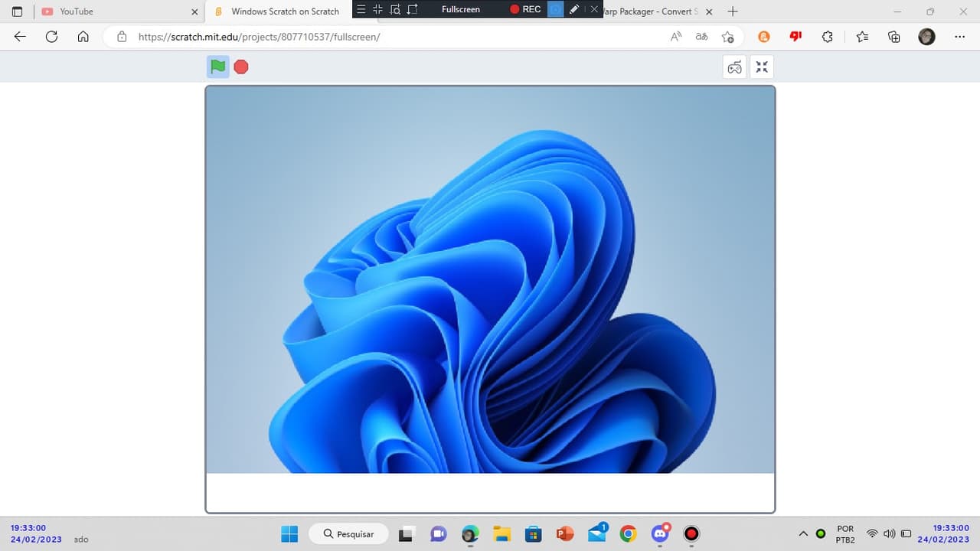980x551 pixels.
Task: Select the Fullscreen recording mode
Action: pos(461,9)
